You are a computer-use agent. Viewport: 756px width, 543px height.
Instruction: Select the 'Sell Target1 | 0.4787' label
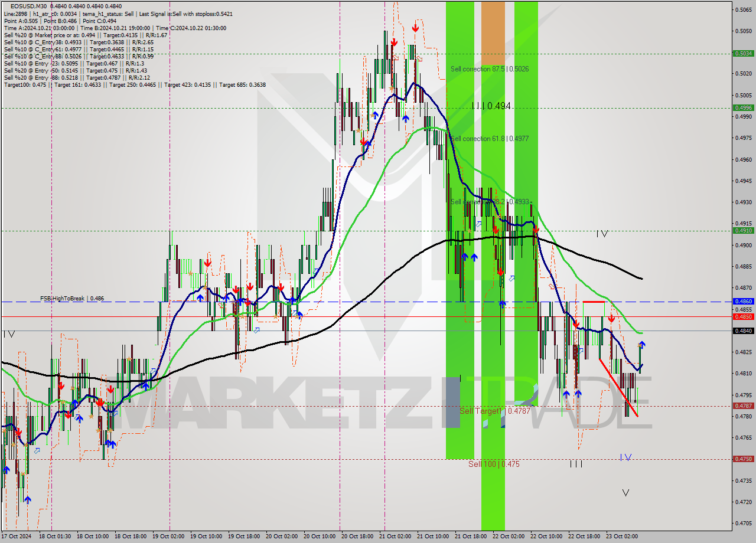[x=495, y=411]
